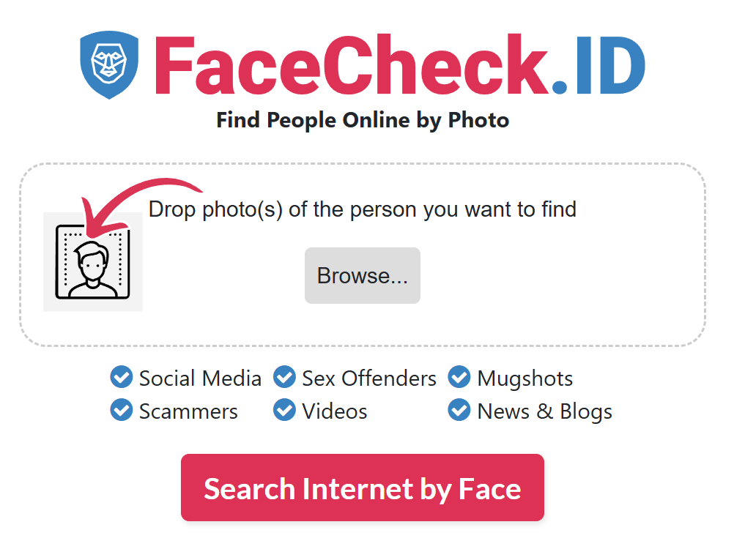This screenshot has height=560, width=734.
Task: Click the News & Blogs checkmark badge
Action: (459, 410)
